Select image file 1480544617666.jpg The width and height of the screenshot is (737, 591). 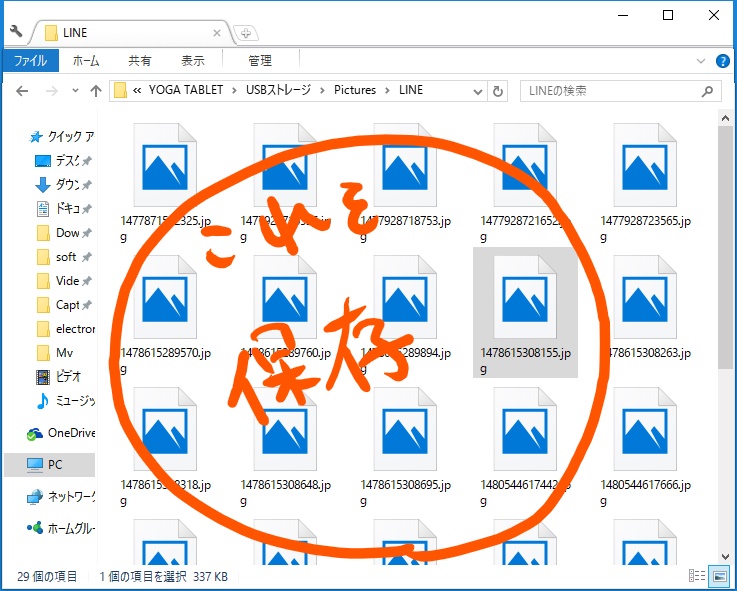pyautogui.click(x=645, y=447)
